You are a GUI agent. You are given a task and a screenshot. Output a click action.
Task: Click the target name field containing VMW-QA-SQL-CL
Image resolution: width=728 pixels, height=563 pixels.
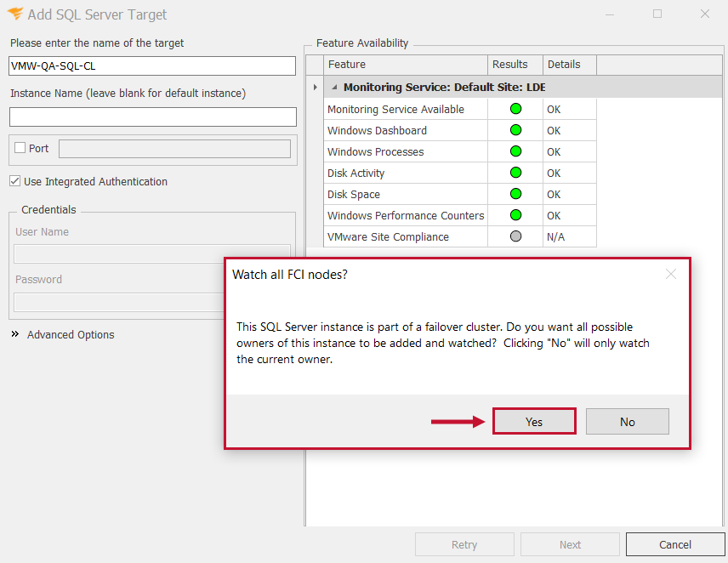151,65
